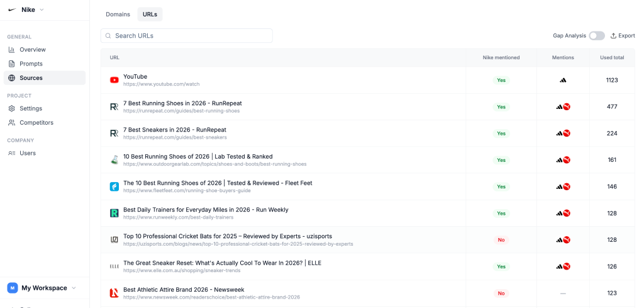Click the 123 used total value
644x308 pixels.
coord(612,293)
